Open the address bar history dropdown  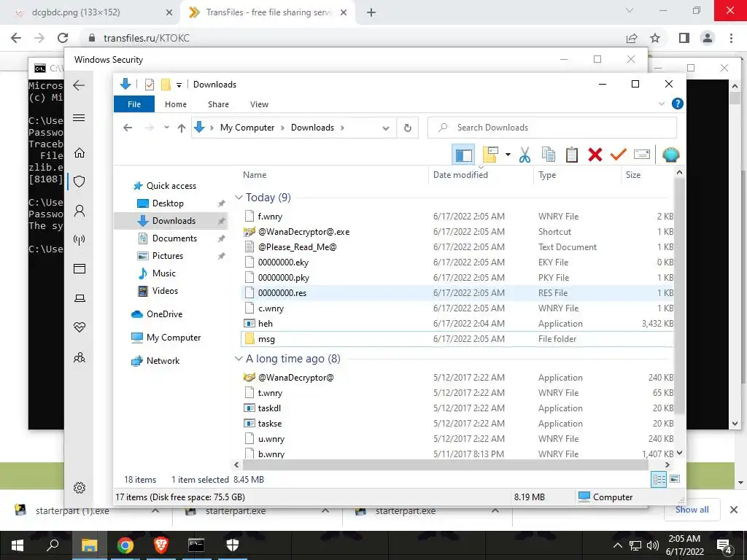pyautogui.click(x=386, y=128)
